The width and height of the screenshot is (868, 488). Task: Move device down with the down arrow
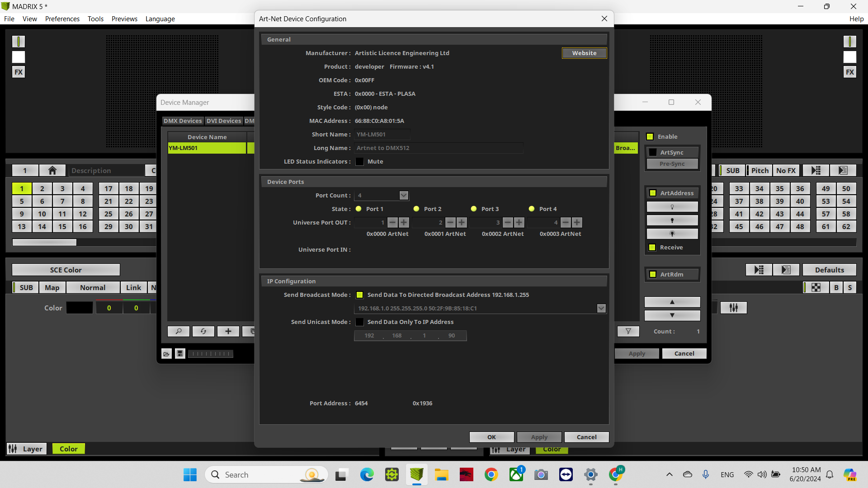pyautogui.click(x=672, y=315)
